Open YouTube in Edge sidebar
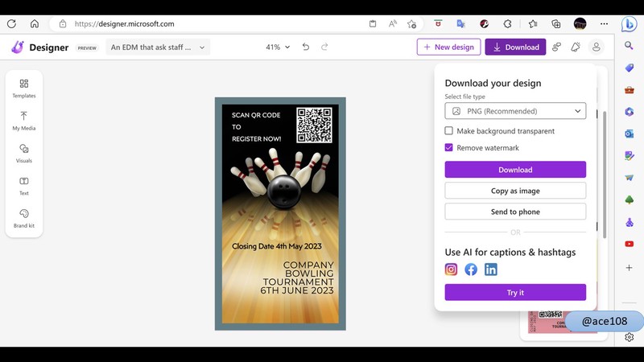This screenshot has height=362, width=644. [629, 244]
